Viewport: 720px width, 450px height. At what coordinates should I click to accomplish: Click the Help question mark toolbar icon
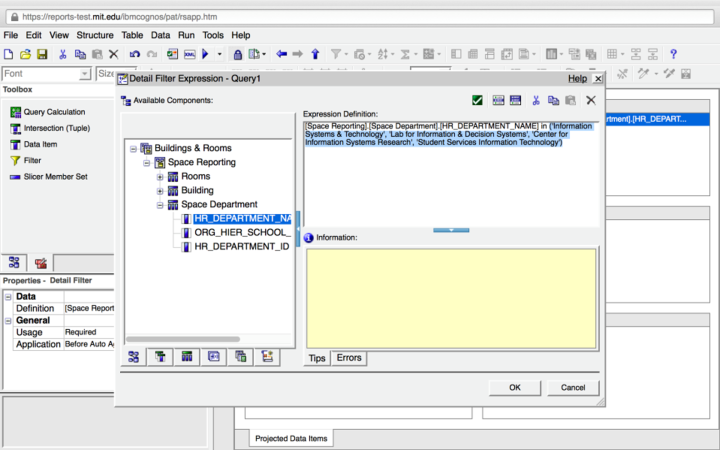(x=673, y=54)
